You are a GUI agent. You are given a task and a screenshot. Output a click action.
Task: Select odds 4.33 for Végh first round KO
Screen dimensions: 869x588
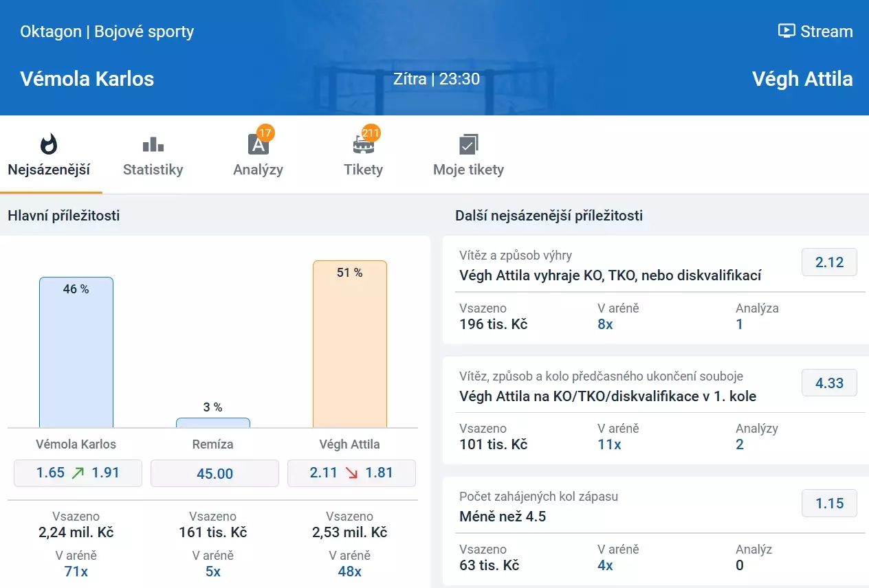click(x=829, y=383)
